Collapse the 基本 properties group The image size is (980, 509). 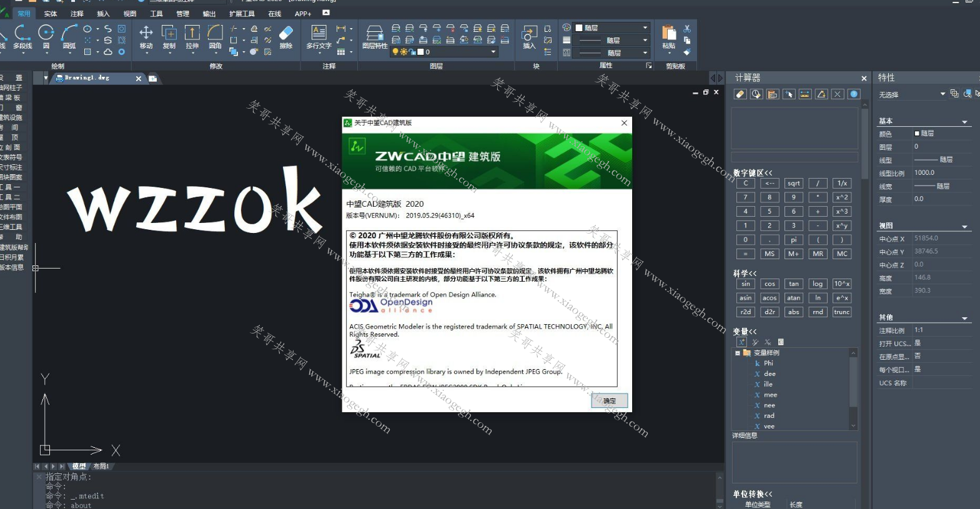coord(964,122)
